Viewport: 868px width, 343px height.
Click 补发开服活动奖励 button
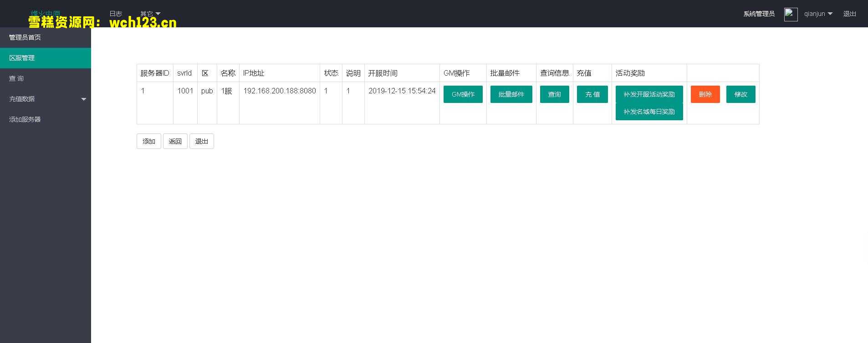tap(649, 94)
